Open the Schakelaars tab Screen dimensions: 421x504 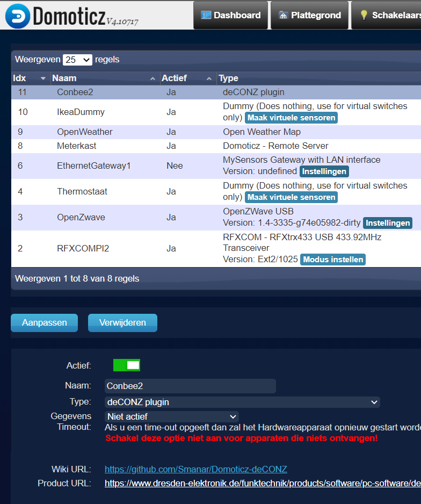pos(386,15)
